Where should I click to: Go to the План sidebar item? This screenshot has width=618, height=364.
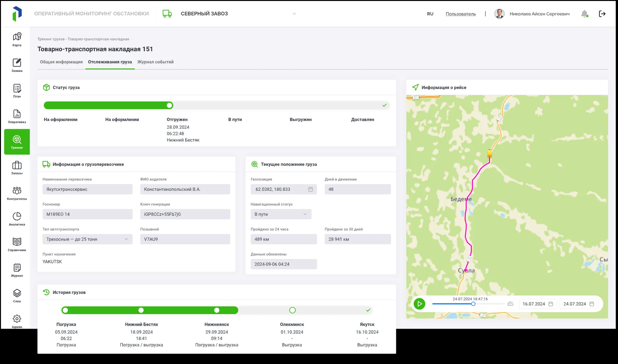(x=17, y=91)
